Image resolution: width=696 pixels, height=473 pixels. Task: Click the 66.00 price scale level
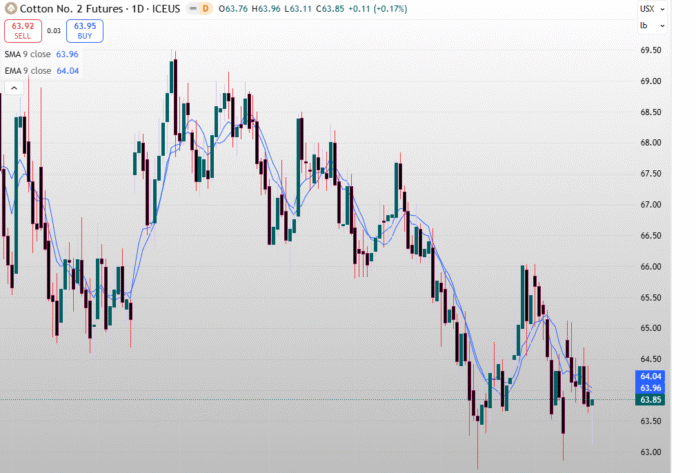[650, 267]
